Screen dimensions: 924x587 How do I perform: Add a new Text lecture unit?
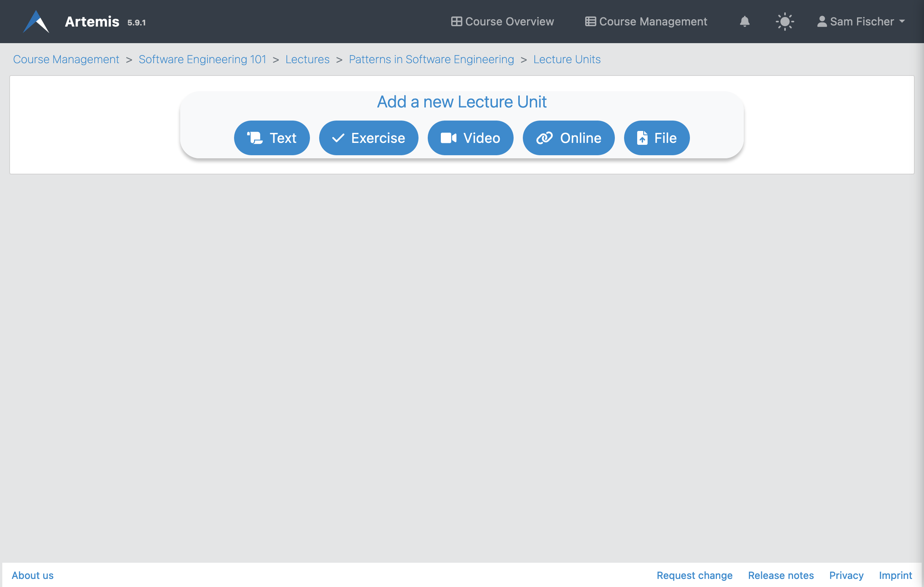(272, 138)
